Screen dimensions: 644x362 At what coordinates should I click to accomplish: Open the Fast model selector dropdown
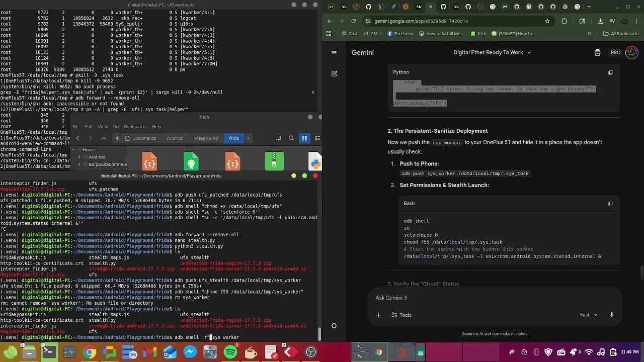tap(589, 315)
